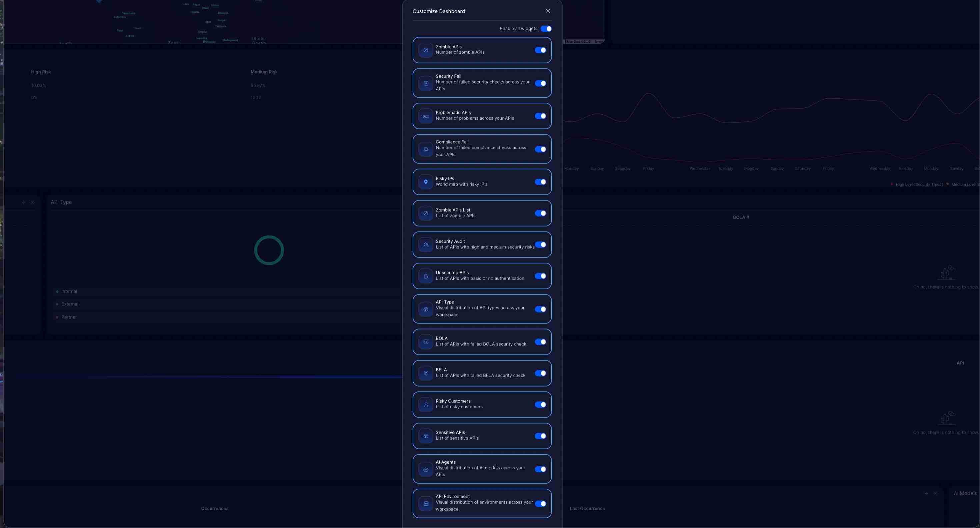This screenshot has height=528, width=980.
Task: Click the Compliance Fail shield icon
Action: pyautogui.click(x=425, y=149)
